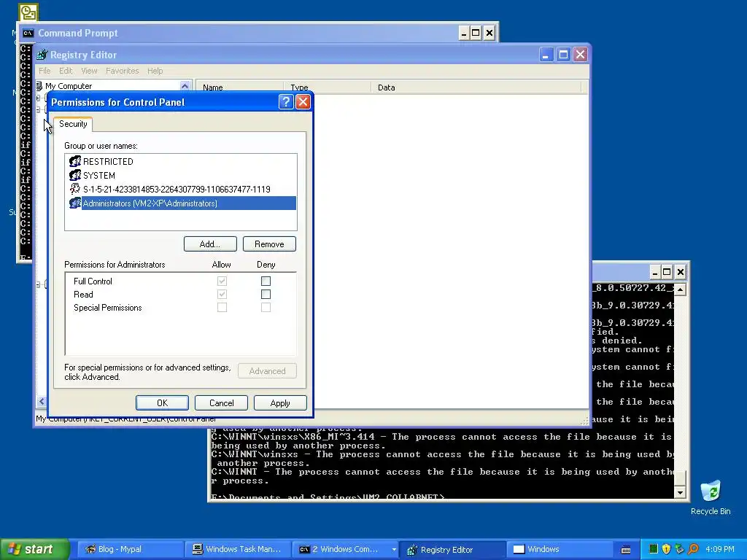The height and width of the screenshot is (560, 747).
Task: Click the Windows logo on Start button
Action: (14, 549)
